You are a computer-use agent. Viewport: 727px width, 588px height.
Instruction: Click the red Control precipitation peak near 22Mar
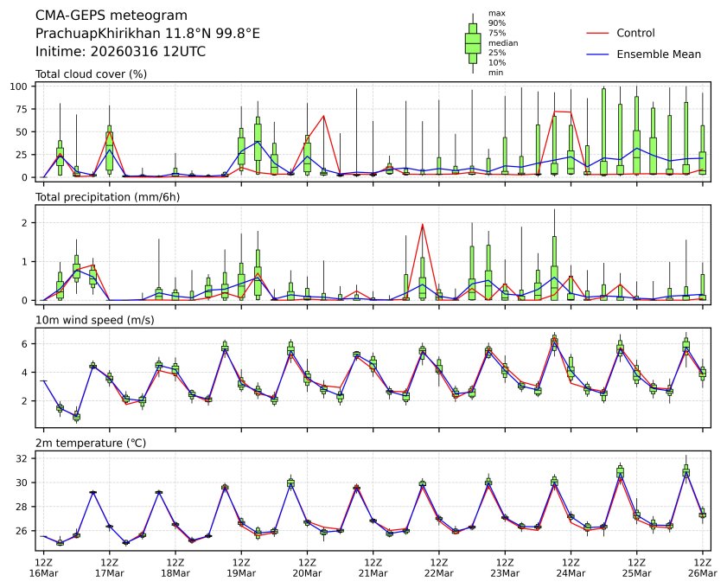422,225
